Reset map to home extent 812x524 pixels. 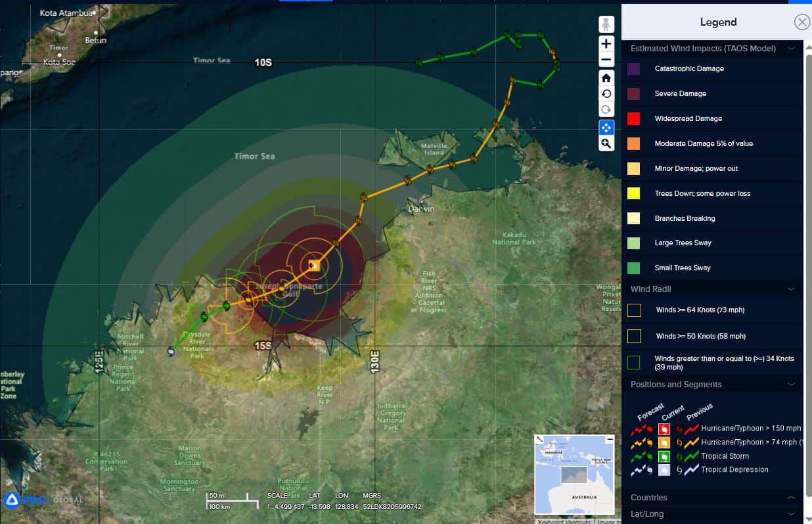(606, 78)
